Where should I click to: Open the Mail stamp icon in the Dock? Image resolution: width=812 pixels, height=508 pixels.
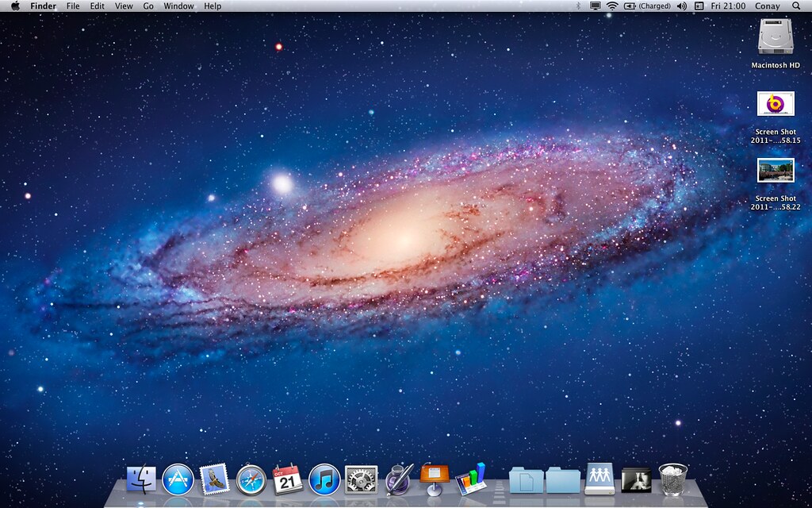[x=214, y=479]
